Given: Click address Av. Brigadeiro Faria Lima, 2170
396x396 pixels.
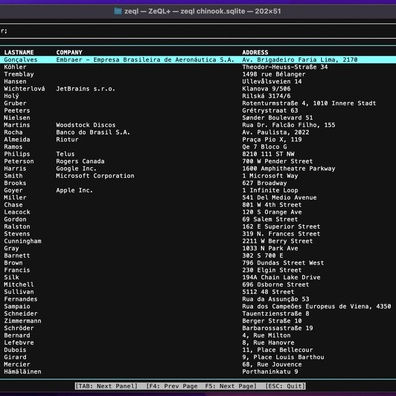Looking at the screenshot, I should [x=300, y=60].
